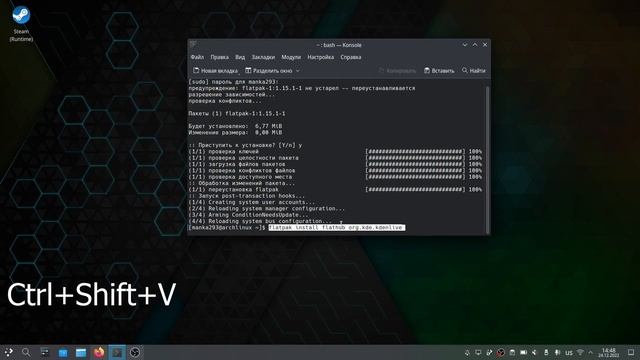This screenshot has height=360, width=640.
Task: Click the переустановка flatpak progress bar
Action: 415,189
